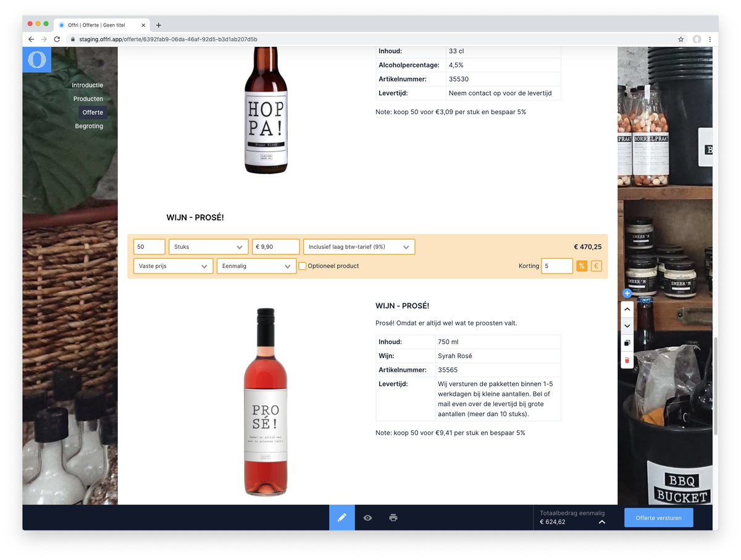Screen dimensions: 741x560
Task: Click article number 35530 cell
Action: click(x=503, y=79)
